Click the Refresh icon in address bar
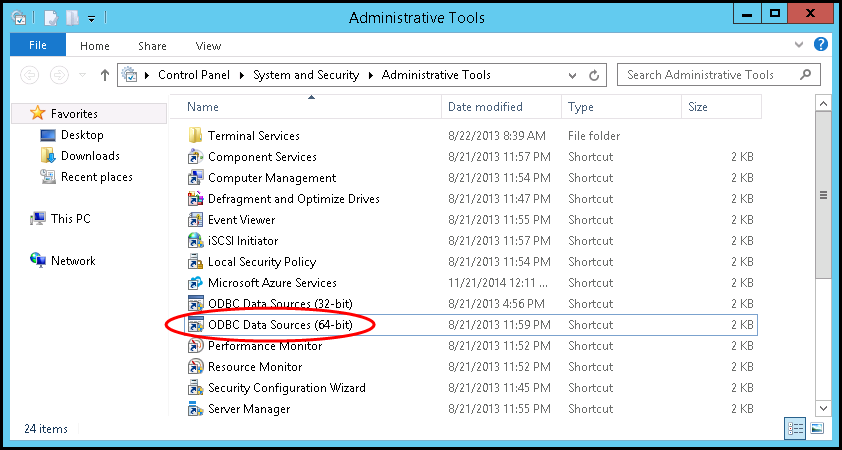This screenshot has height=450, width=842. coord(594,75)
